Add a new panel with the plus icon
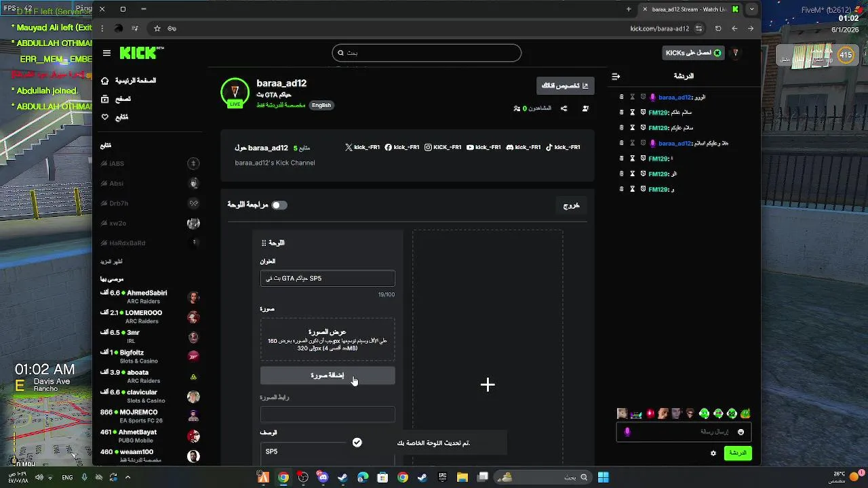The width and height of the screenshot is (868, 488). coord(488,385)
